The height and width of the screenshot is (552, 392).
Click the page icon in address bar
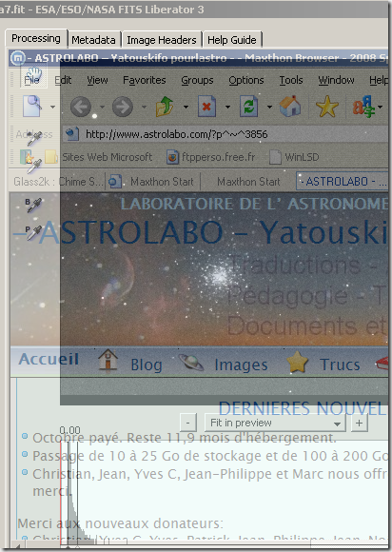pyautogui.click(x=72, y=134)
